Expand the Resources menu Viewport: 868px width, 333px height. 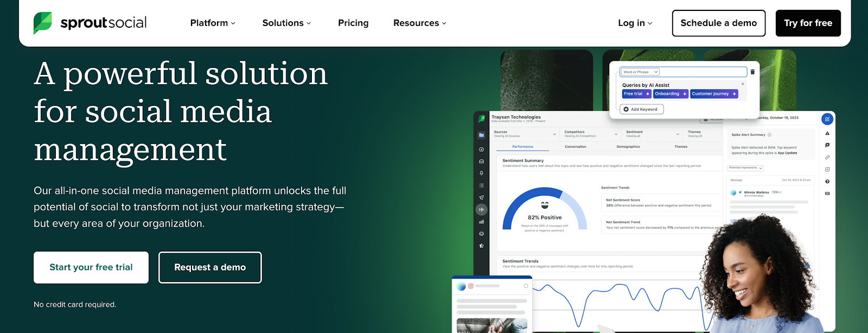pos(420,23)
